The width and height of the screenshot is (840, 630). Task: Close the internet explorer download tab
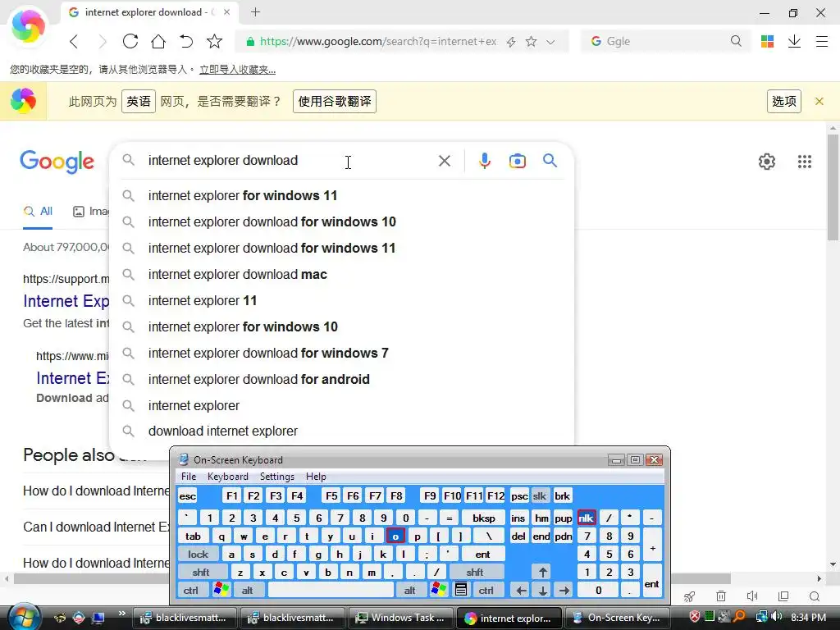click(227, 11)
